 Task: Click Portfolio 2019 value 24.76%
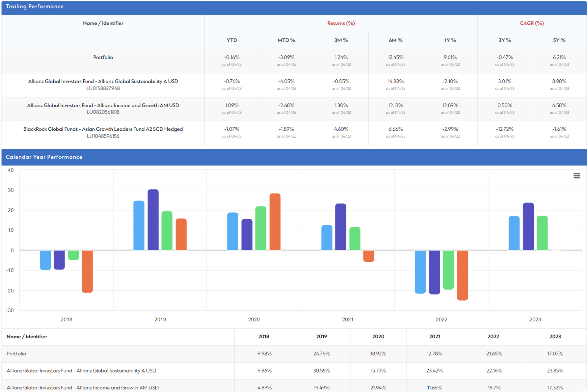click(x=322, y=354)
